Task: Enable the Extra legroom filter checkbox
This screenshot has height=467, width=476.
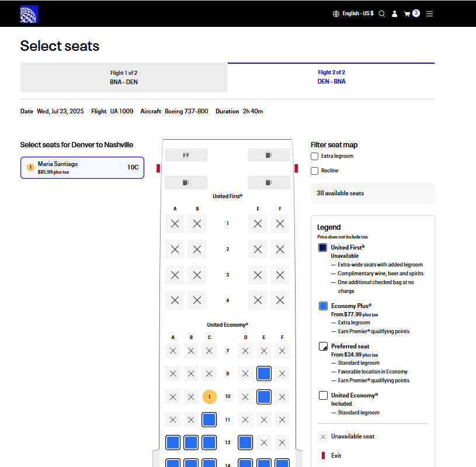Action: click(x=314, y=156)
